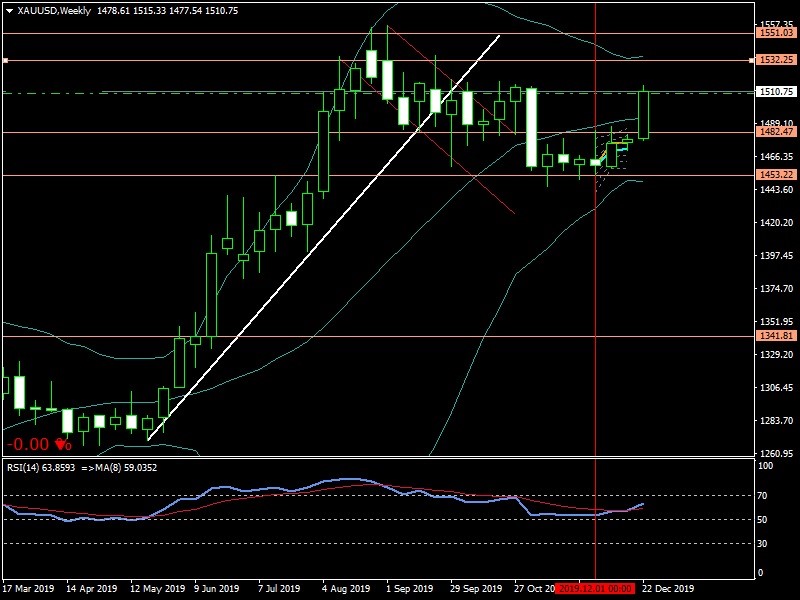Click the 12 May 2019 date on time axis

pyautogui.click(x=157, y=589)
